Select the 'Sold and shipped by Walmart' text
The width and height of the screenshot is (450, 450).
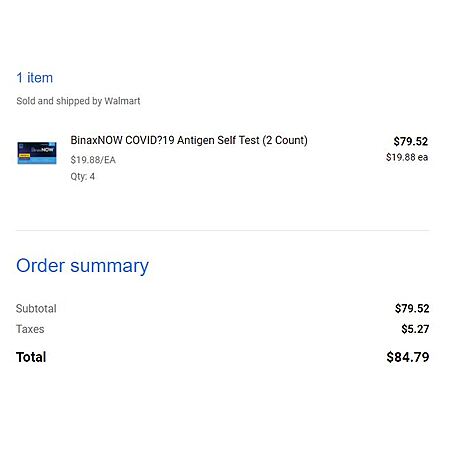[x=78, y=101]
